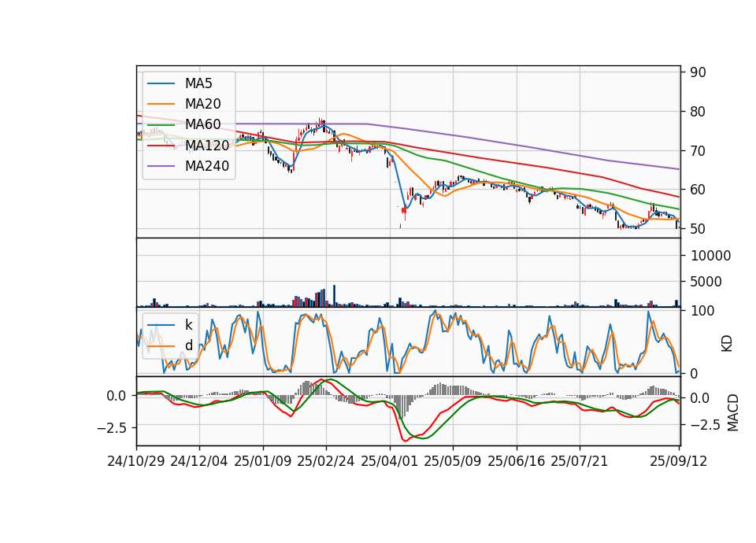Click the left −2.5 MACD axis label
The height and width of the screenshot is (543, 756).
coord(112,427)
